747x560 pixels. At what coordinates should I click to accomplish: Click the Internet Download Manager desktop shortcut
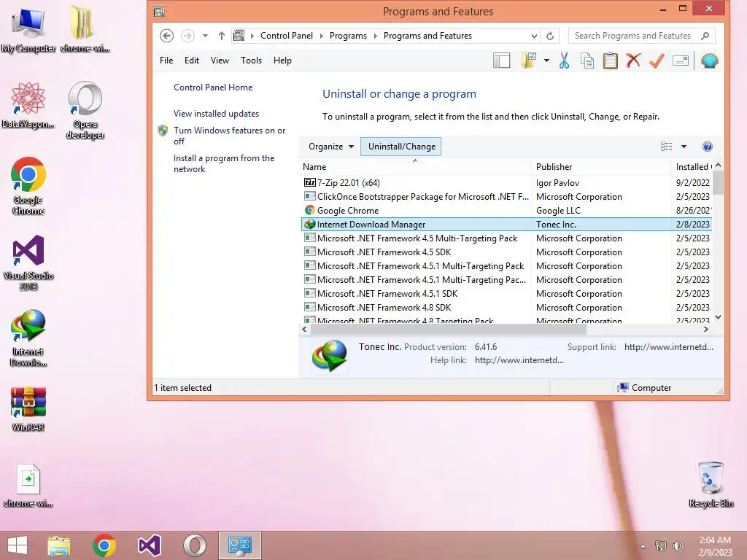[28, 338]
